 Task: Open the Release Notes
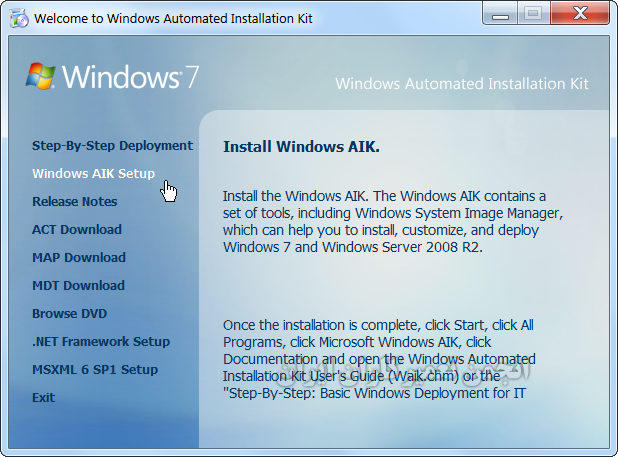[74, 202]
